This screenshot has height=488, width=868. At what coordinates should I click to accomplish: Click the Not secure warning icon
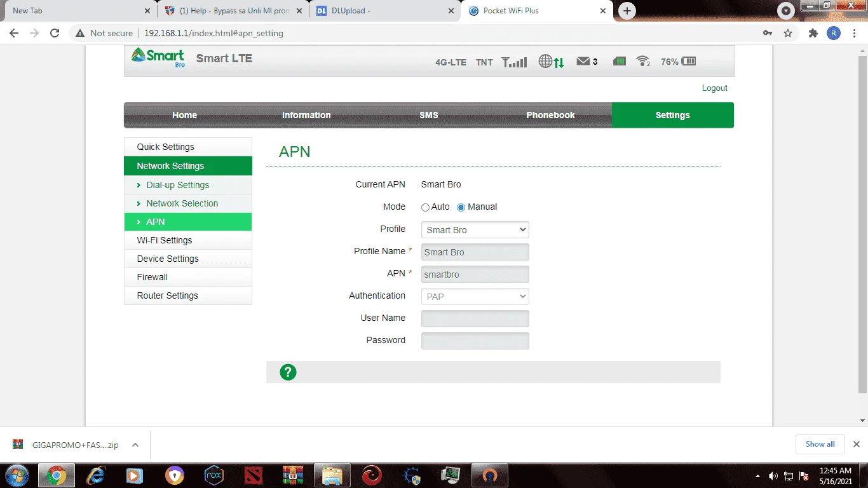(x=79, y=33)
